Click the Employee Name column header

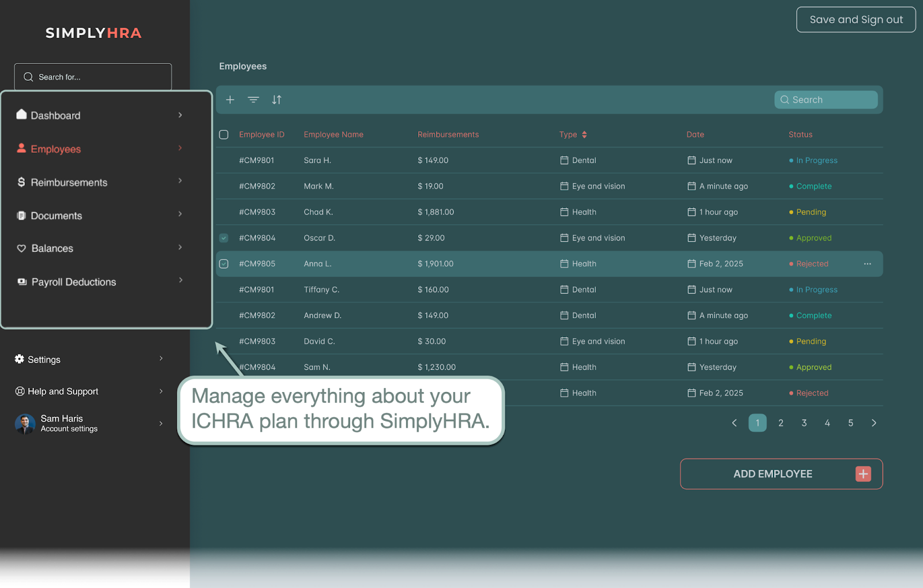coord(333,134)
